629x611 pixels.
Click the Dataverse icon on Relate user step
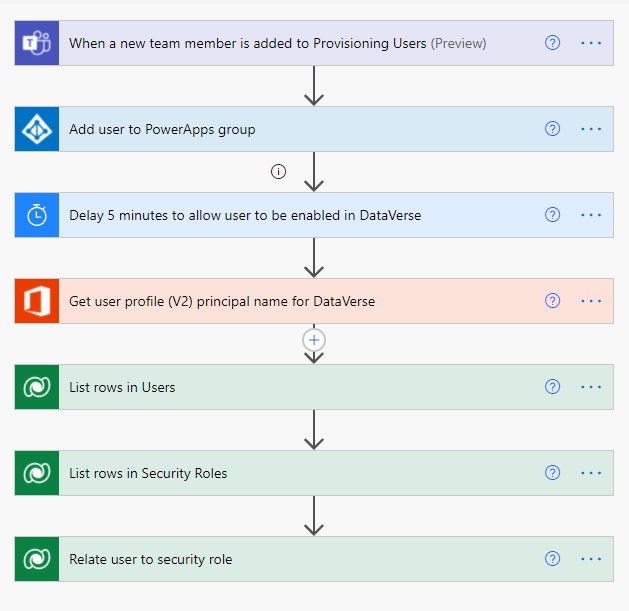(37, 559)
